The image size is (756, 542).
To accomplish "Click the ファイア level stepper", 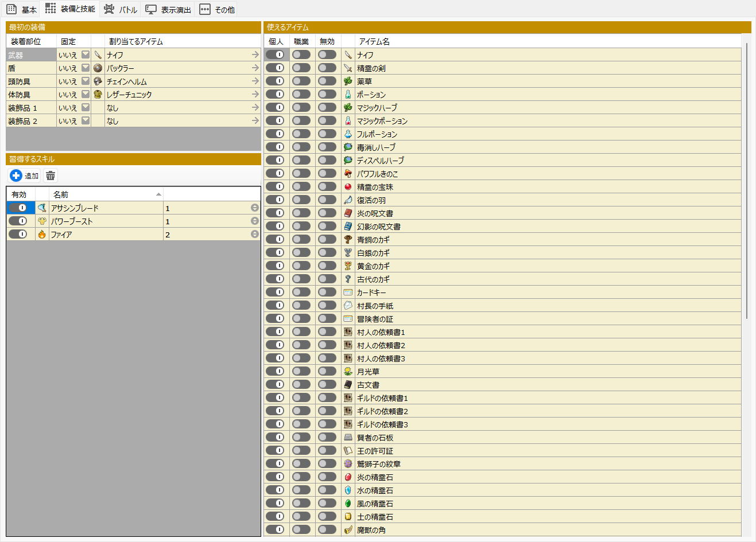I will coord(254,235).
